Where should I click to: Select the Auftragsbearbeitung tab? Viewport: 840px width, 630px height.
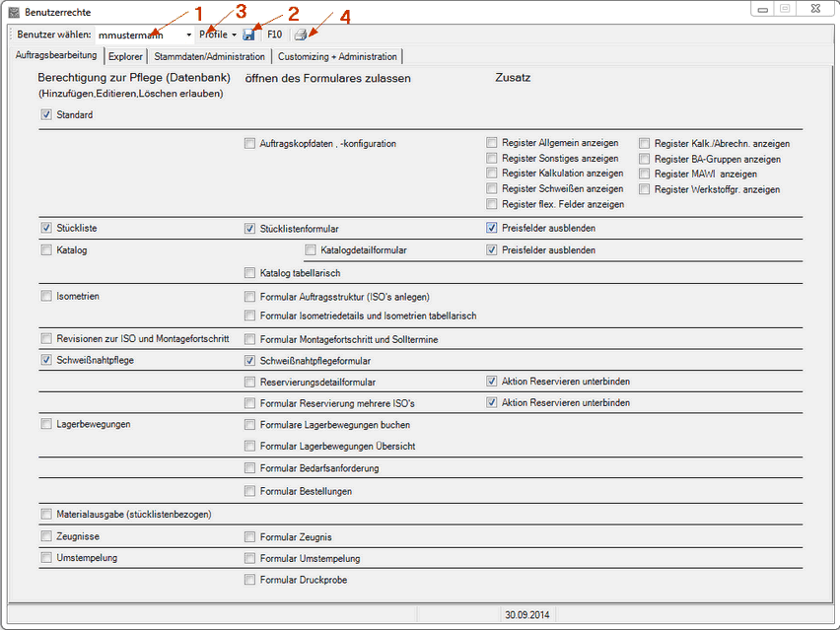tap(56, 56)
